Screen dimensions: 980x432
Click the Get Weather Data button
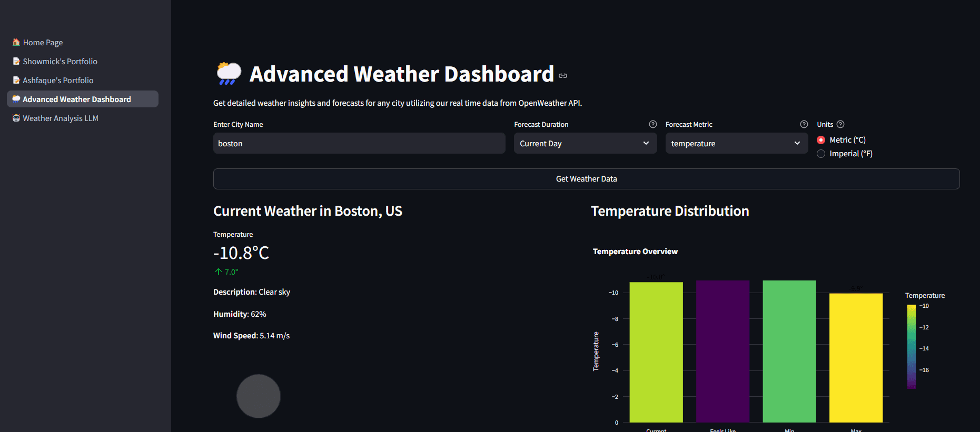click(586, 179)
